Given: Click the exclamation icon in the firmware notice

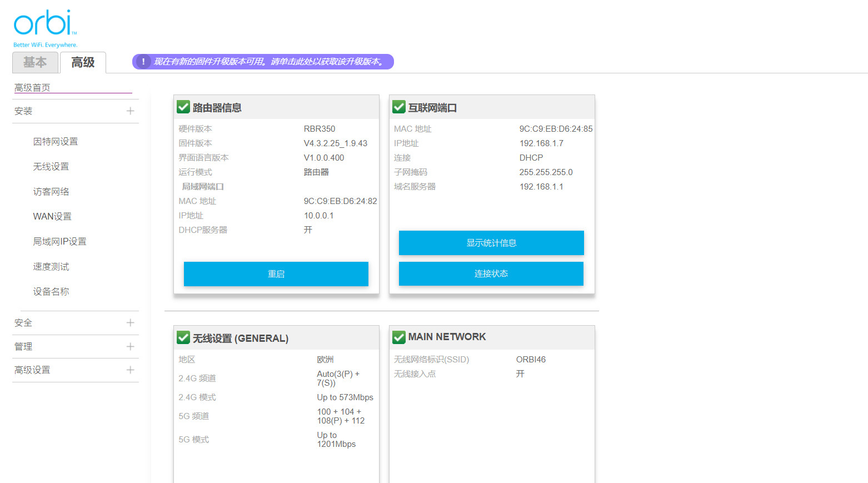Looking at the screenshot, I should (x=143, y=62).
